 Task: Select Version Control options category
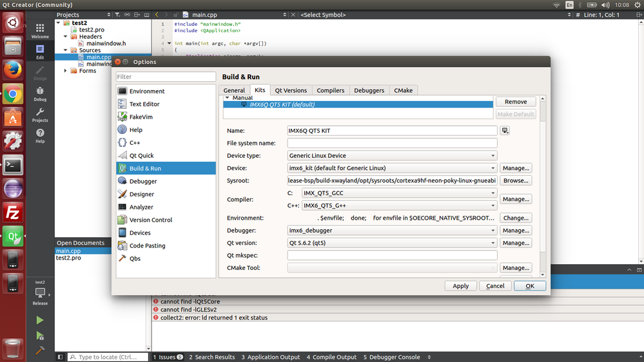pyautogui.click(x=166, y=220)
